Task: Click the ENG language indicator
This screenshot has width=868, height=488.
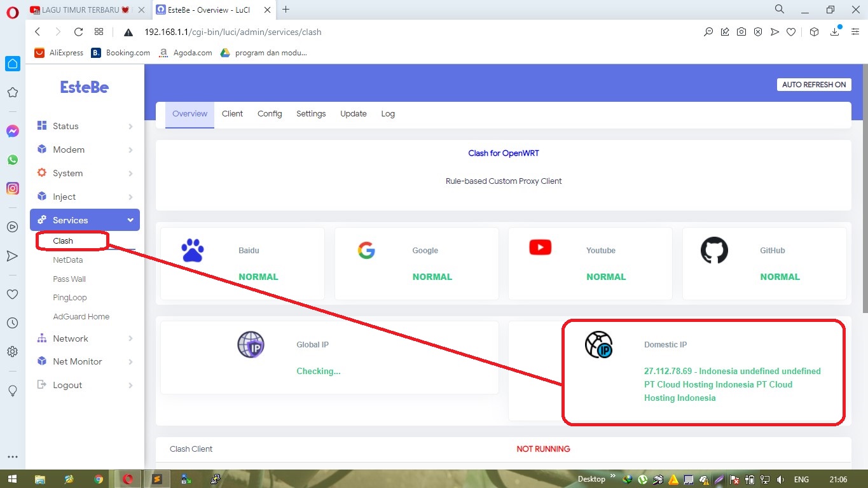Action: (802, 480)
